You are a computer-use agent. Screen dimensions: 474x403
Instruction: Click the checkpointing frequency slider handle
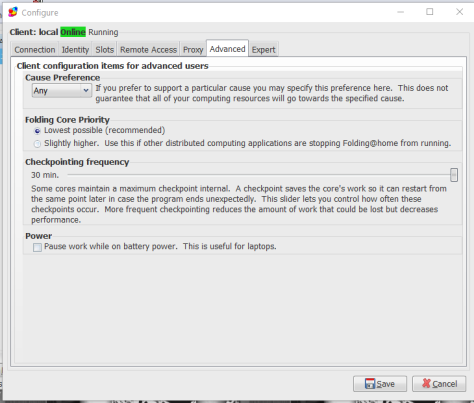454,175
